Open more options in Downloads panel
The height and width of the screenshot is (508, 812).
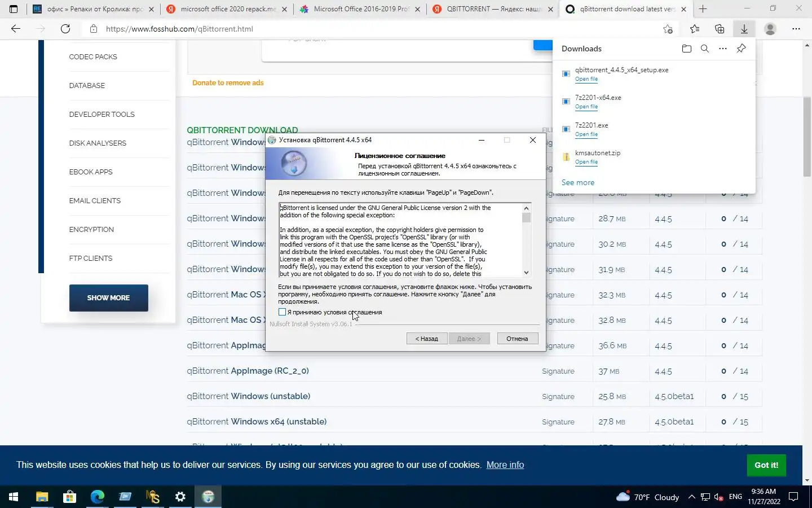point(723,49)
